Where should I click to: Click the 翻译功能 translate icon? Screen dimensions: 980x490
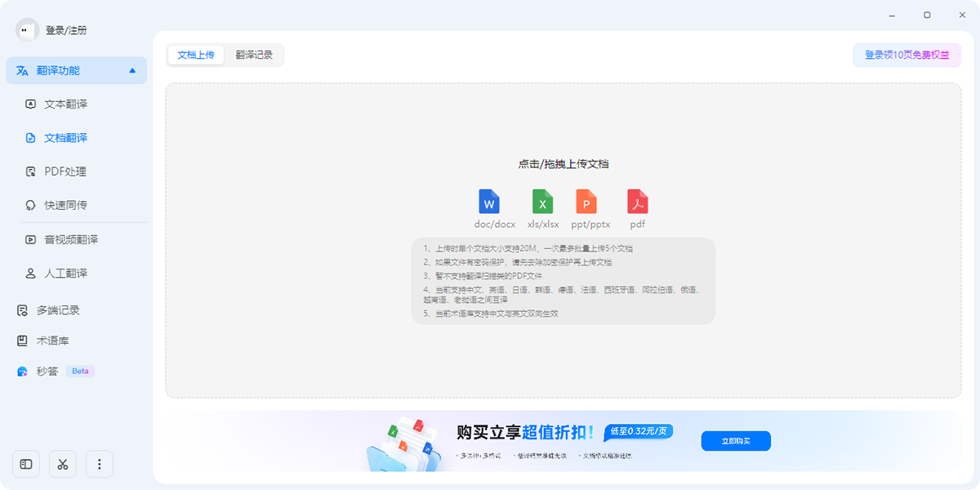click(22, 71)
